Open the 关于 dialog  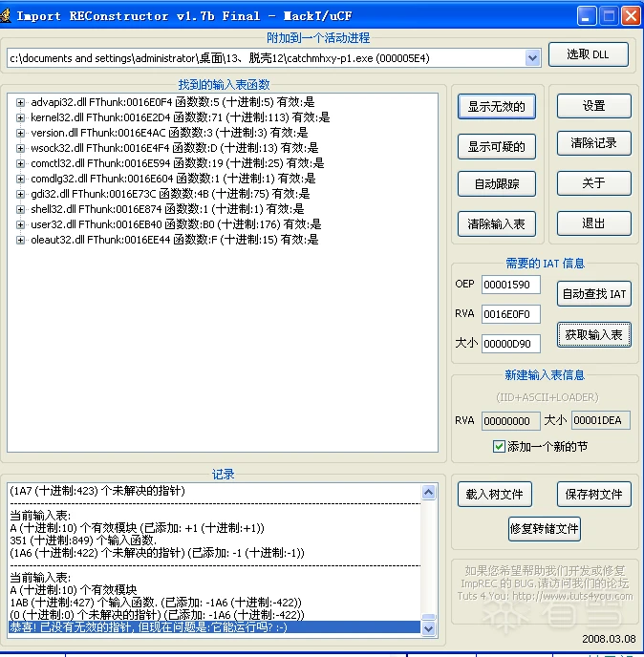click(x=593, y=183)
